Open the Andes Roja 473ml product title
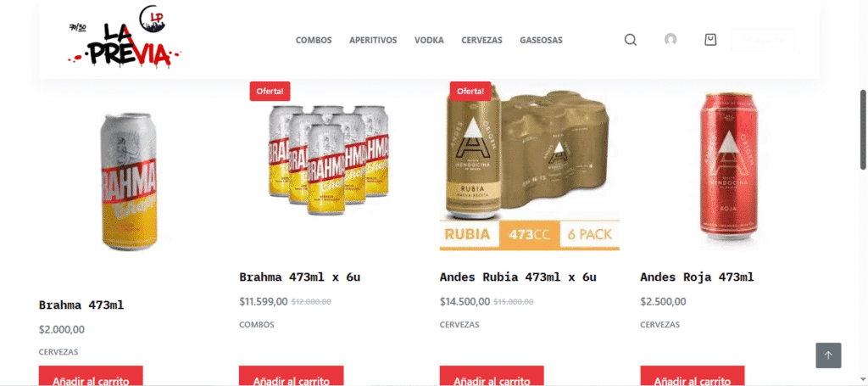The image size is (868, 386). click(x=697, y=277)
